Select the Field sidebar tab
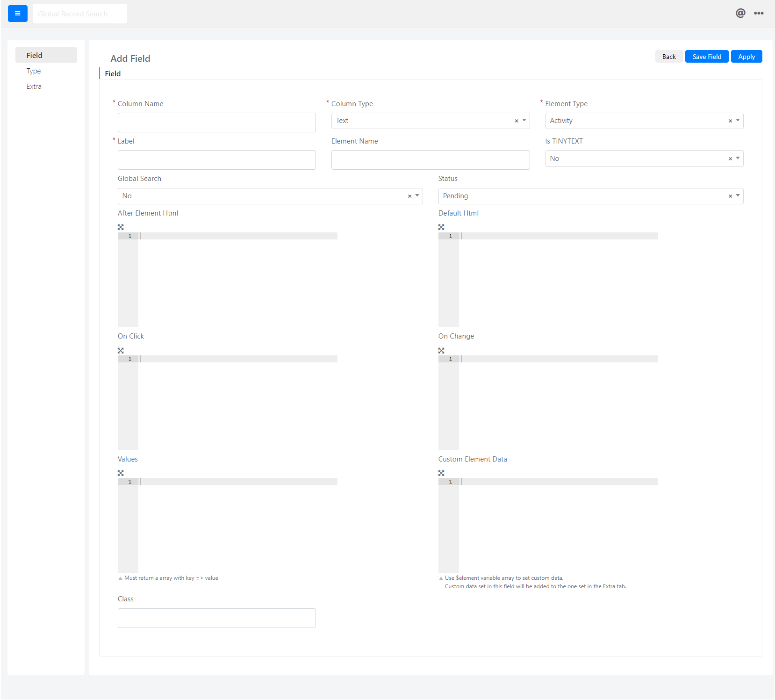This screenshot has height=700, width=775. pyautogui.click(x=46, y=55)
